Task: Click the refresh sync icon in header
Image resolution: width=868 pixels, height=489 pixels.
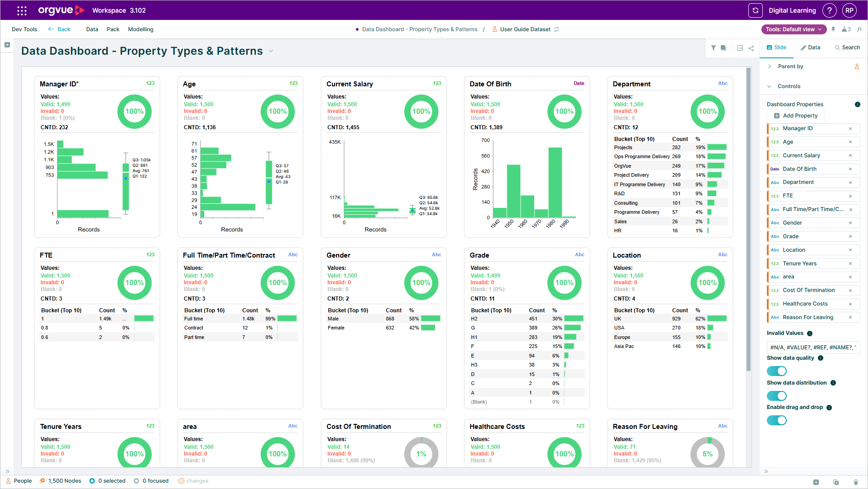Action: 755,10
